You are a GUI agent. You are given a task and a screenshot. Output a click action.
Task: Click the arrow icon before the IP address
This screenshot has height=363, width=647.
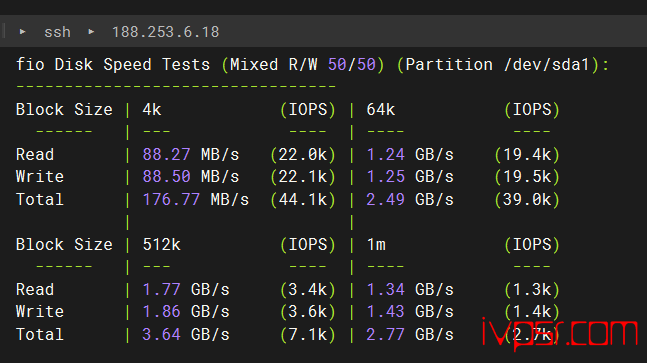pyautogui.click(x=91, y=31)
